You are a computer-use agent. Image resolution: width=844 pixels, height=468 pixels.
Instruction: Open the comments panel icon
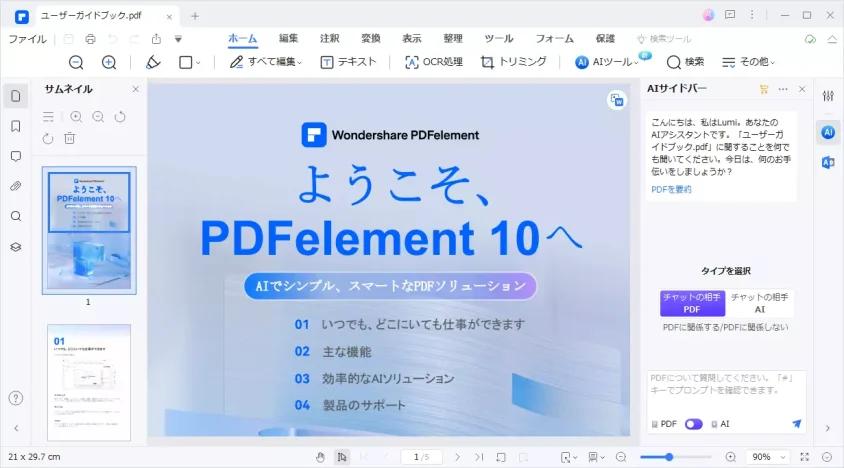16,156
